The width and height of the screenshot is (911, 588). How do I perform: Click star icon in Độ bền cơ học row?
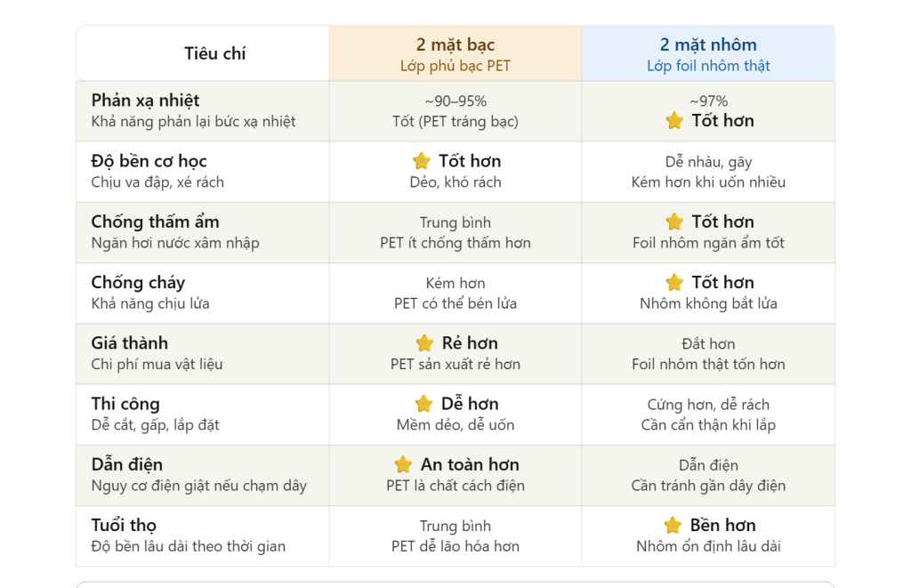click(x=421, y=161)
